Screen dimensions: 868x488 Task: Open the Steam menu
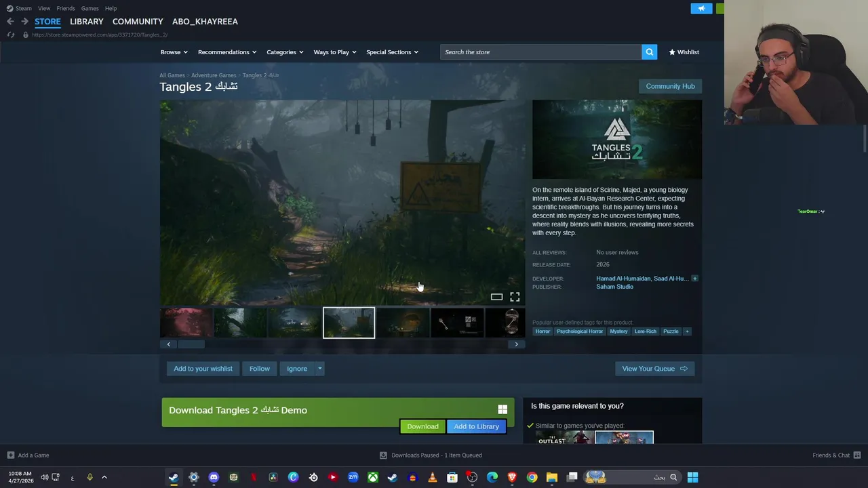pyautogui.click(x=19, y=8)
